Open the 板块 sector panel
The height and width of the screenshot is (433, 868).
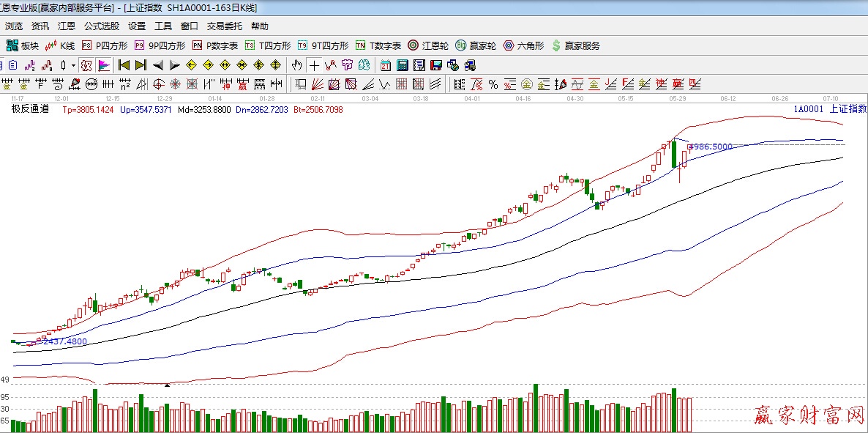(22, 45)
